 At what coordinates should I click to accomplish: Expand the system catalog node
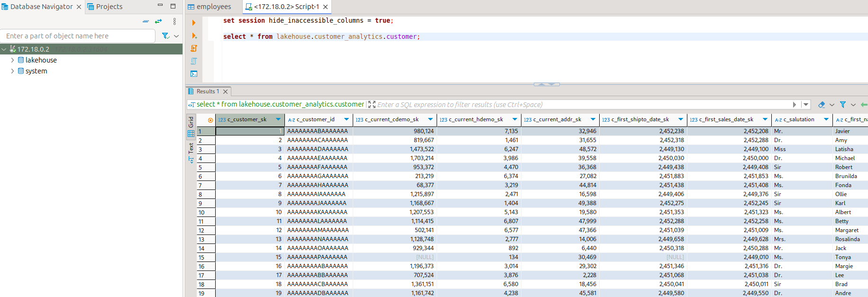(x=12, y=71)
